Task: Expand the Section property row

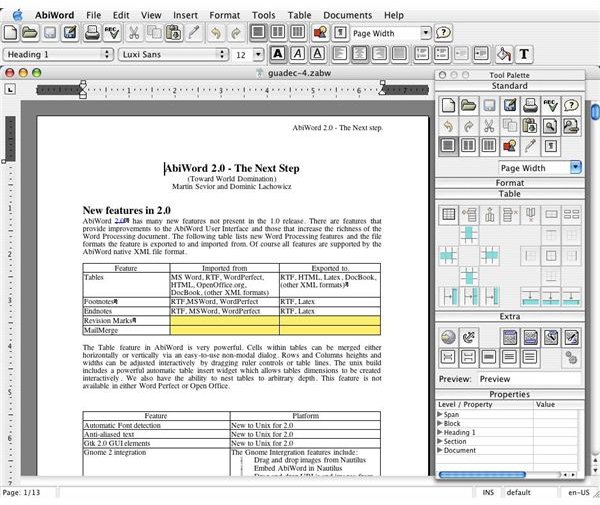Action: [x=440, y=441]
